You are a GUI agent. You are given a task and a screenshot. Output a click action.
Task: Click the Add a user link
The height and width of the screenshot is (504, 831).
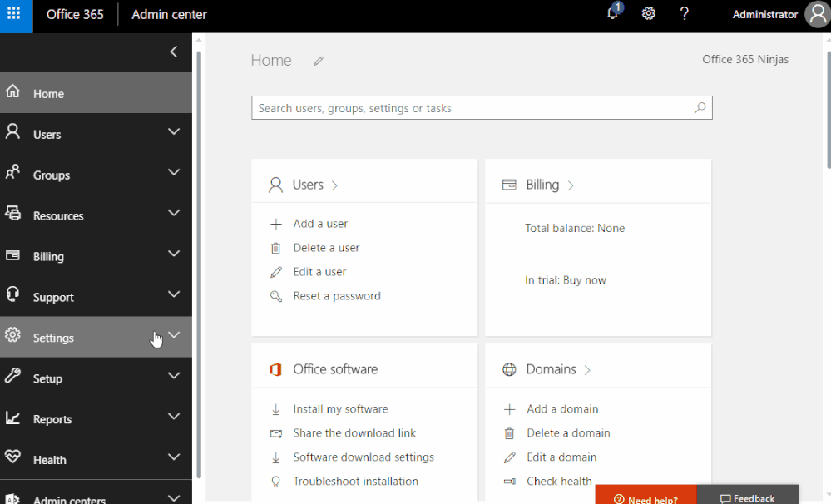pyautogui.click(x=320, y=224)
